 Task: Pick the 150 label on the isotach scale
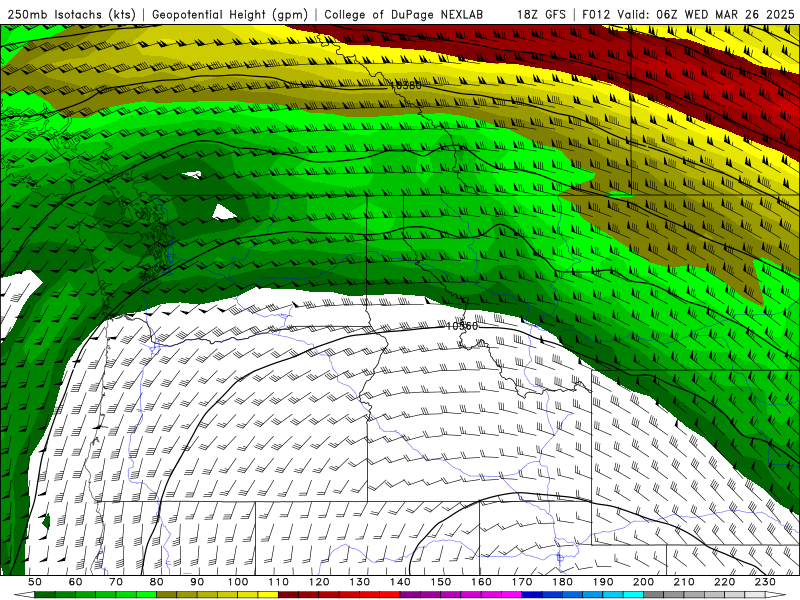coord(441,582)
